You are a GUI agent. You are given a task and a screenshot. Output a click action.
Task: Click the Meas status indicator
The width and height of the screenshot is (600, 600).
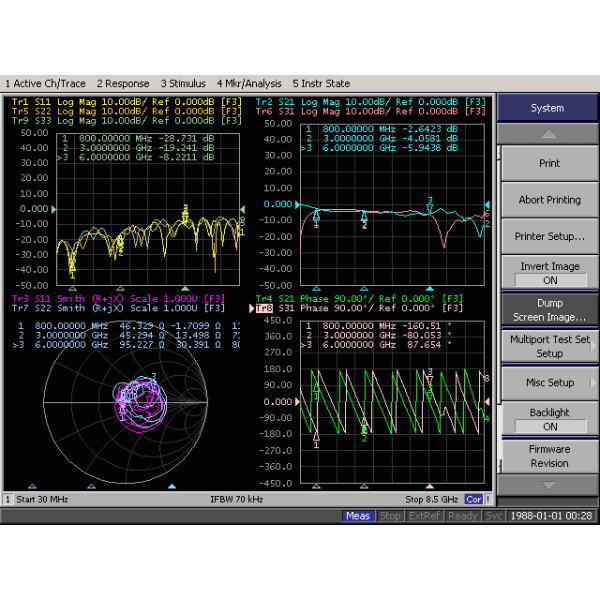coord(357,516)
